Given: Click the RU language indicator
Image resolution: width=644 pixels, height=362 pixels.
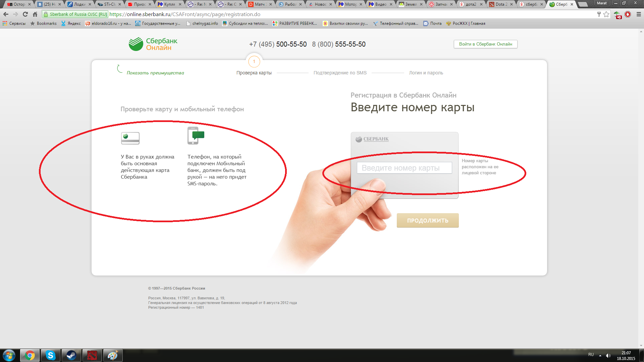Looking at the screenshot, I should point(591,355).
